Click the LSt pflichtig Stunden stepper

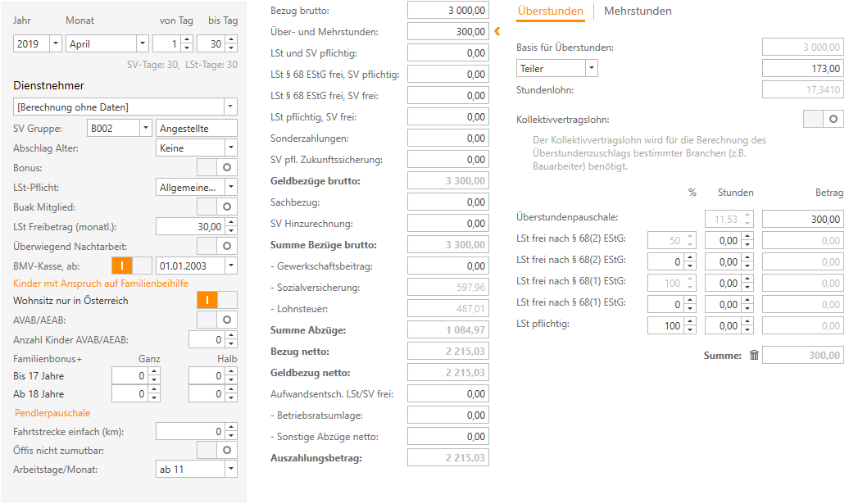pos(747,325)
